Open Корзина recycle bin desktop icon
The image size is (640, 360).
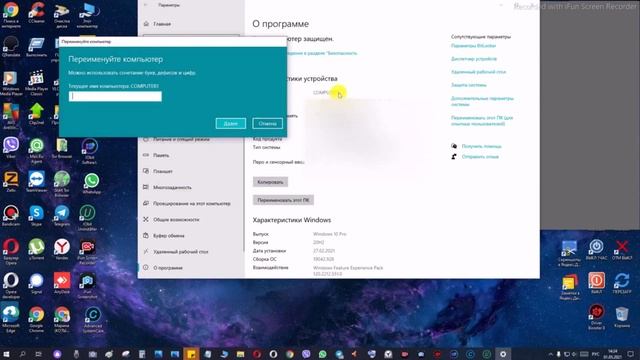[x=622, y=318]
